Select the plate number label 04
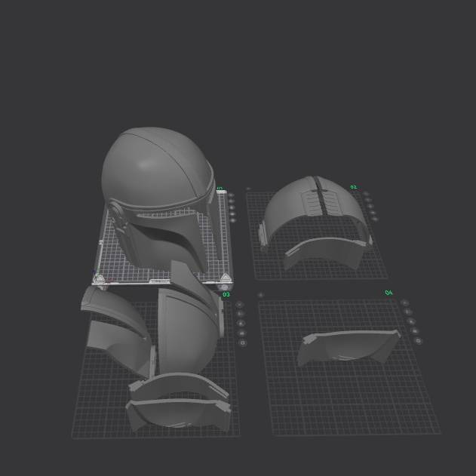This screenshot has height=476, width=476. click(388, 293)
